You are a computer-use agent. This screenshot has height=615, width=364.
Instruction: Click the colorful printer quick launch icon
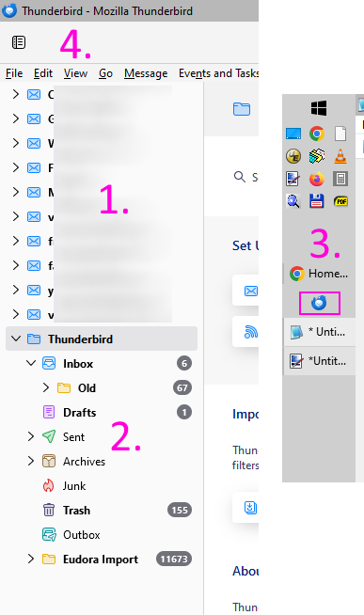[x=317, y=156]
